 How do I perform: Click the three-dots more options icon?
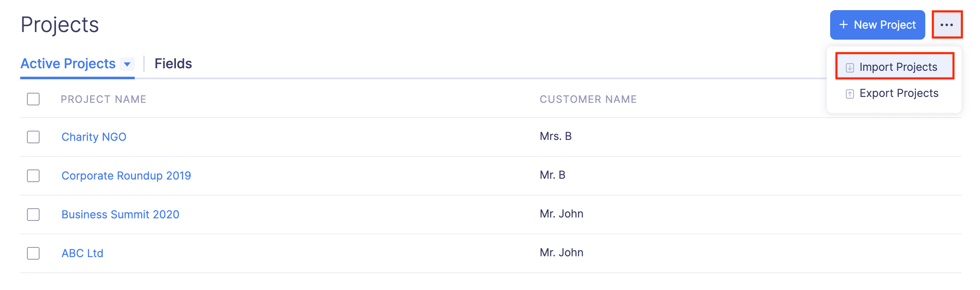click(x=947, y=25)
